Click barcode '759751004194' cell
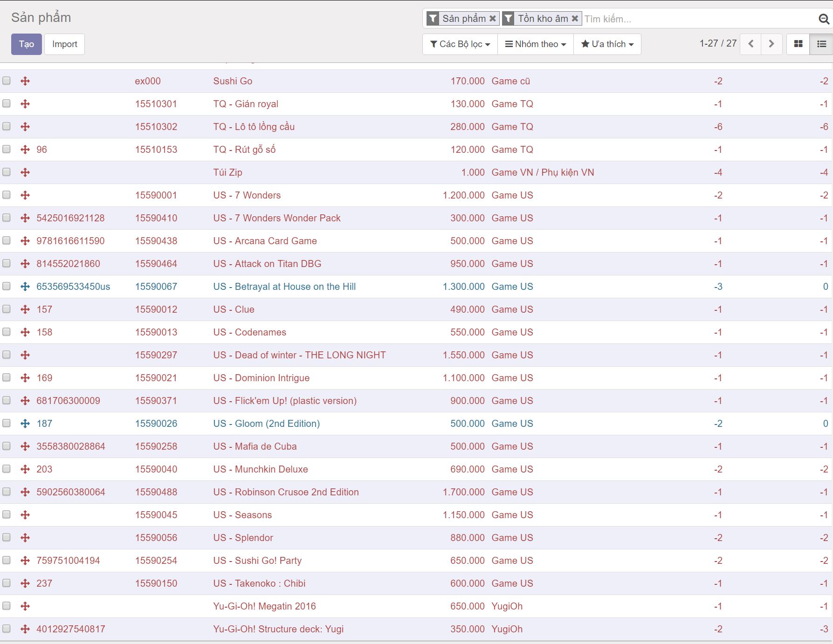Screen dimensions: 833x644 tap(69, 561)
